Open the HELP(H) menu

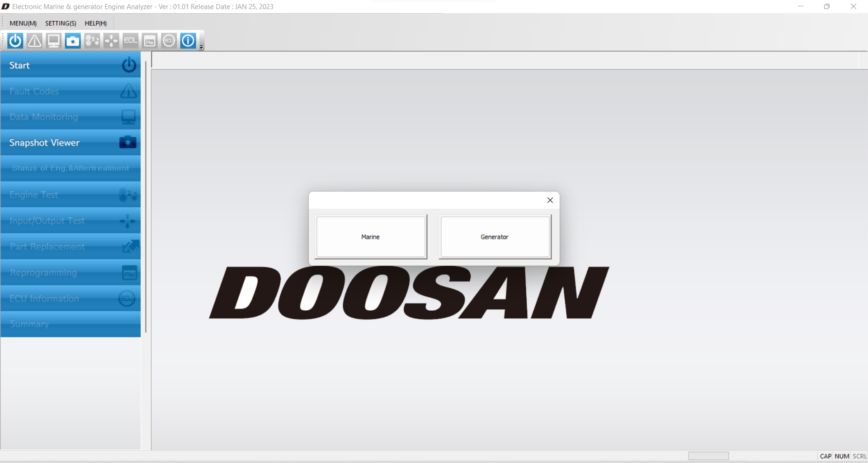tap(95, 23)
